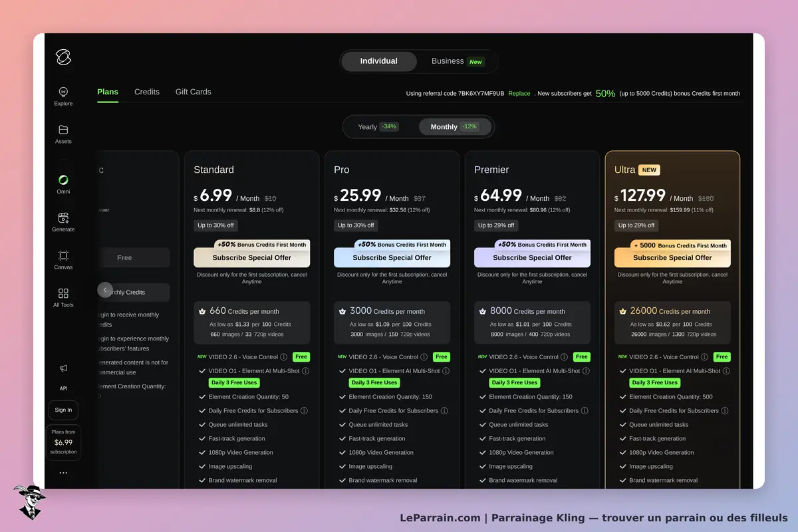Screen dimensions: 798x532
Task: Switch to Business plans
Action: tap(458, 61)
